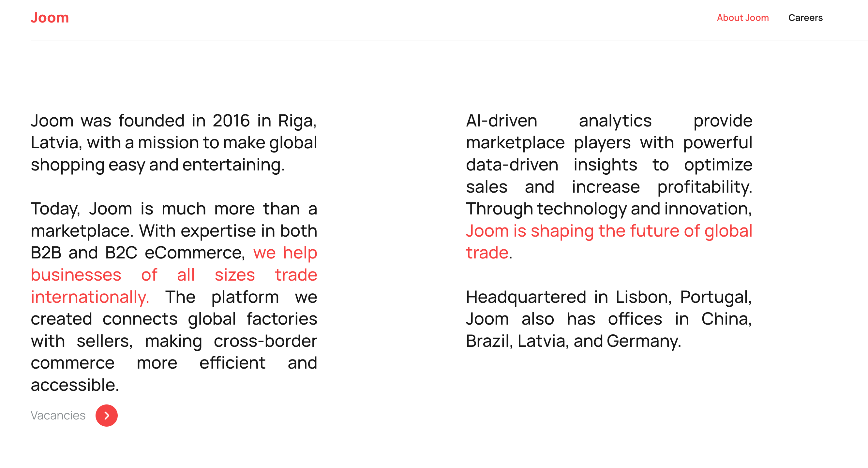The width and height of the screenshot is (868, 468).
Task: Click the word 'internationally.' in red
Action: coord(90,297)
